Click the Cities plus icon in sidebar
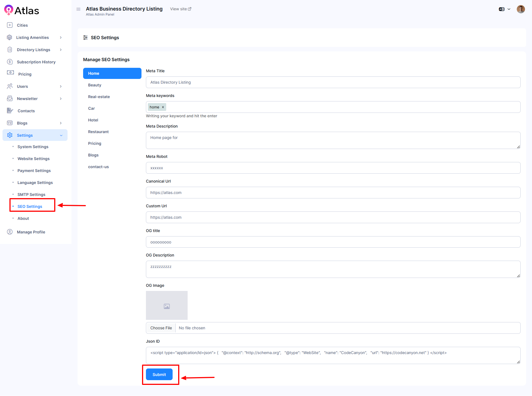The height and width of the screenshot is (396, 532). coord(10,25)
